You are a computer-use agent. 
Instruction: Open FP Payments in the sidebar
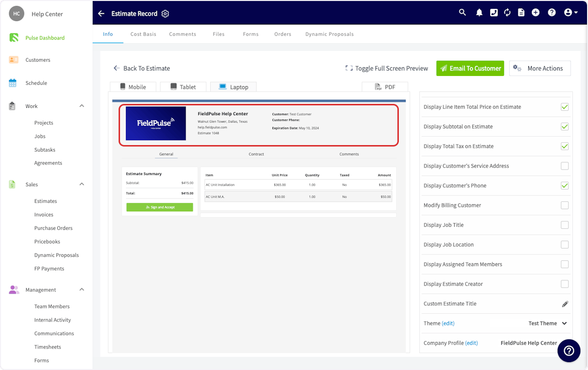pos(49,269)
